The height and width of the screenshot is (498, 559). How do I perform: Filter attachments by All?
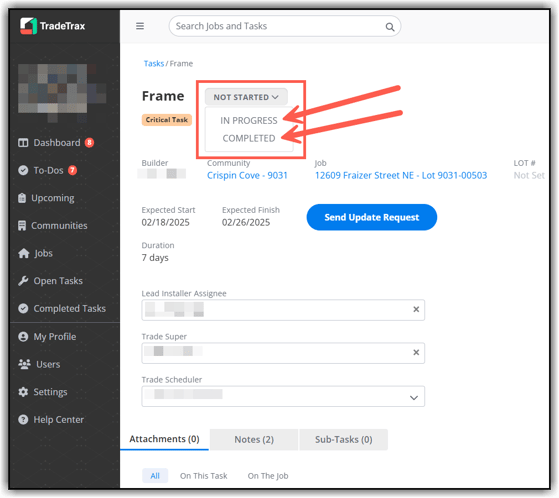pyautogui.click(x=155, y=476)
